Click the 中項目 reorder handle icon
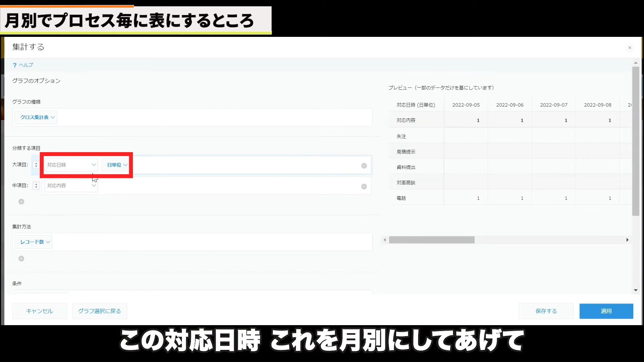 (x=36, y=186)
